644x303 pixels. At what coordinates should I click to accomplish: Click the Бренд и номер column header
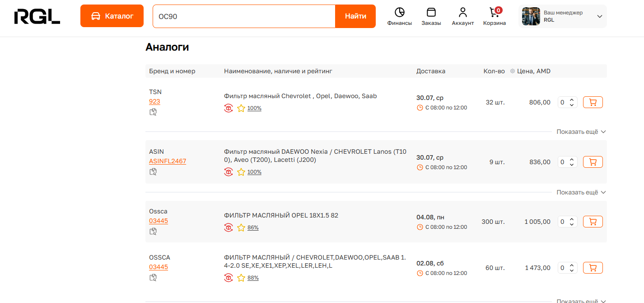pyautogui.click(x=172, y=71)
